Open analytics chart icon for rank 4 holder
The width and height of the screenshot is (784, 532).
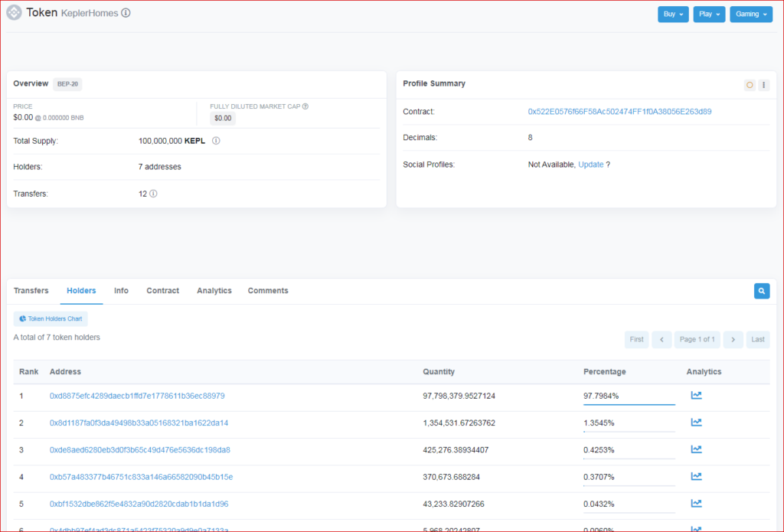696,476
